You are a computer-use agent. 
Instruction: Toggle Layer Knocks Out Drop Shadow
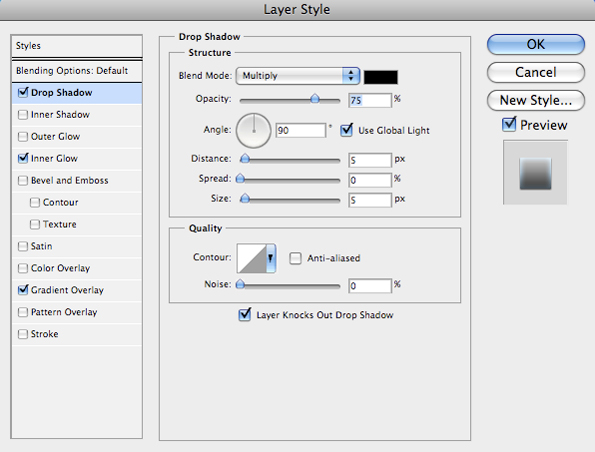click(x=245, y=315)
